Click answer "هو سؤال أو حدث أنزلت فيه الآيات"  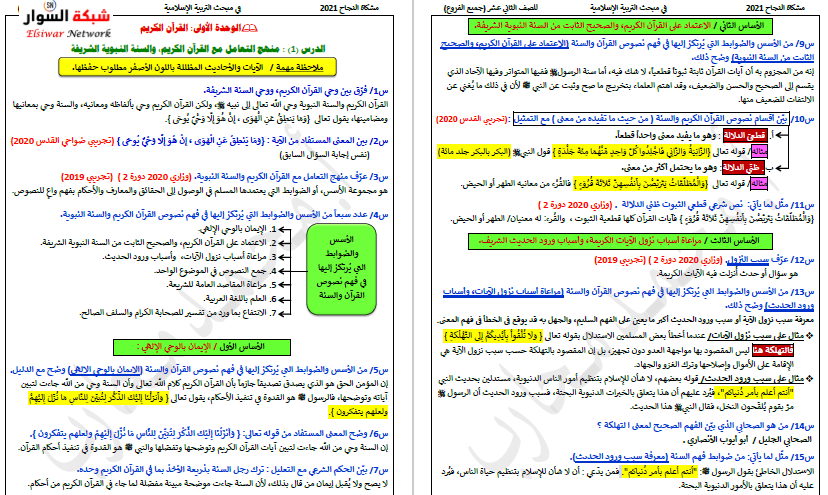click(727, 274)
